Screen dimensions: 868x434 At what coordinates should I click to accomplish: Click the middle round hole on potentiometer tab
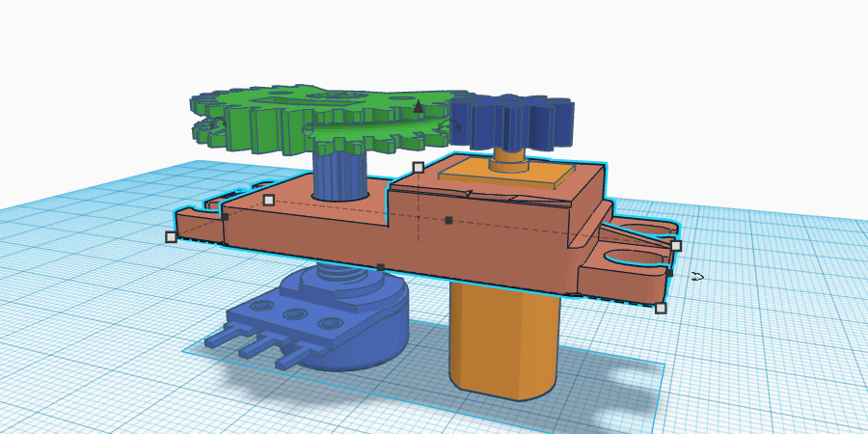tap(294, 314)
